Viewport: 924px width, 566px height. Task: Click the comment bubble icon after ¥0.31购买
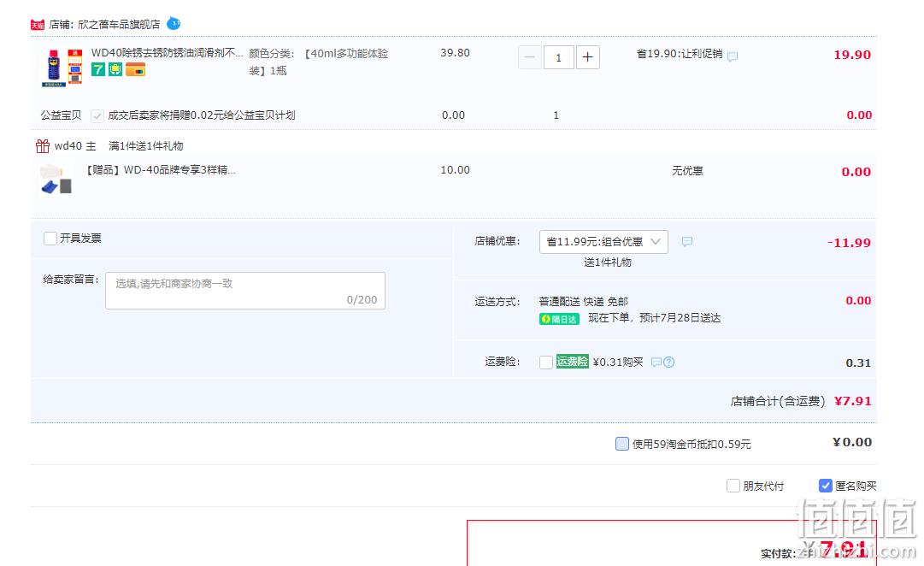tap(656, 362)
